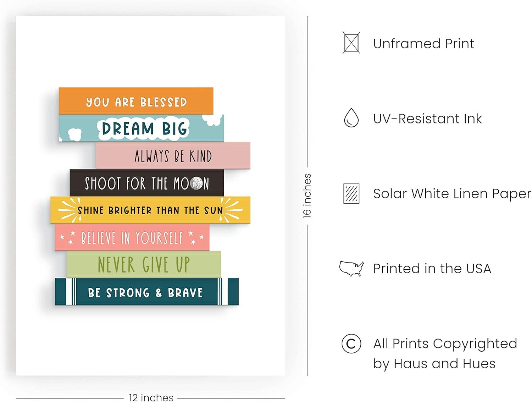
Task: Click the Unframed Print crossed-box icon
Action: click(351, 43)
